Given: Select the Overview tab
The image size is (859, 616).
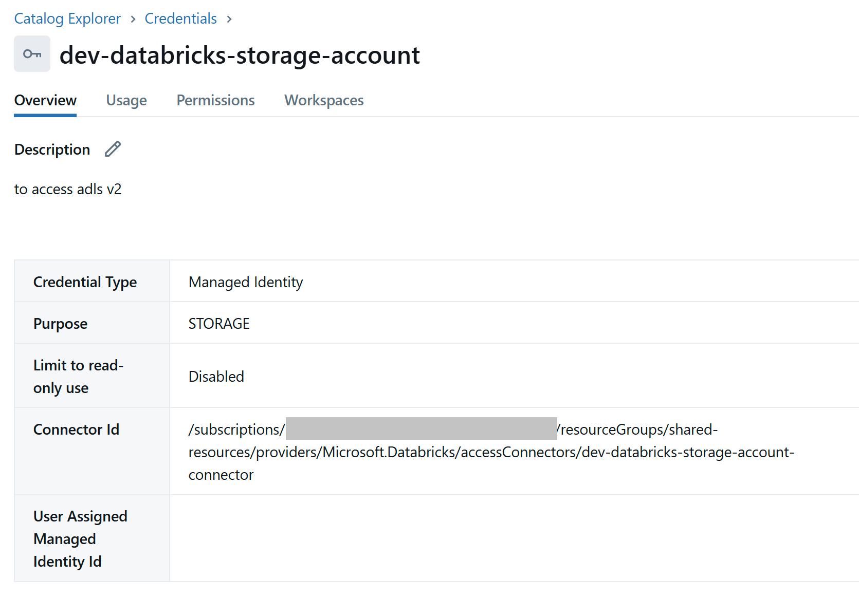Looking at the screenshot, I should tap(45, 100).
